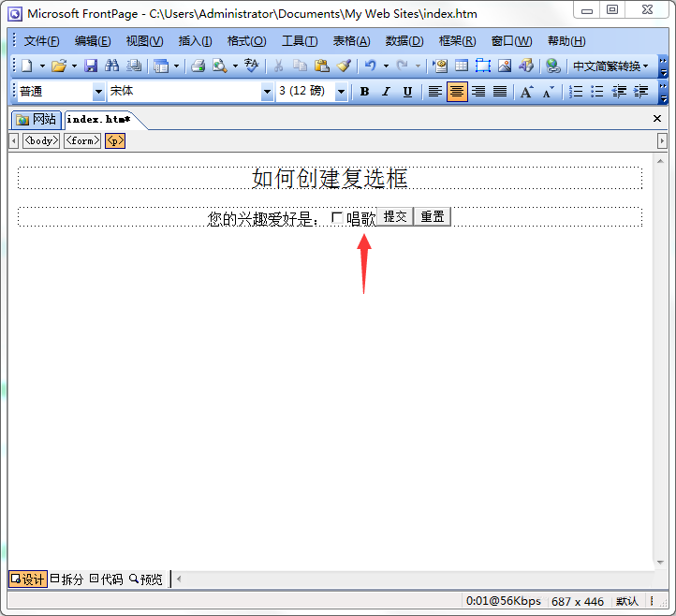Toggle bold formatting
The width and height of the screenshot is (676, 616).
[364, 92]
